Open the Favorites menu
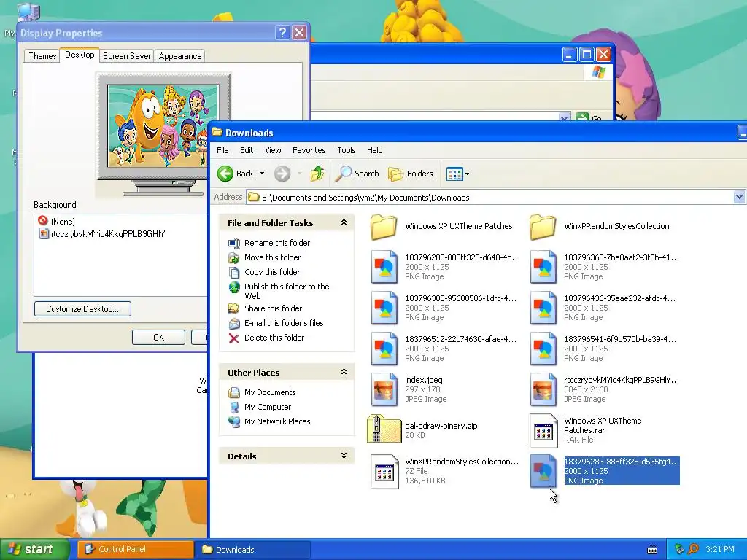747x560 pixels. pos(309,150)
